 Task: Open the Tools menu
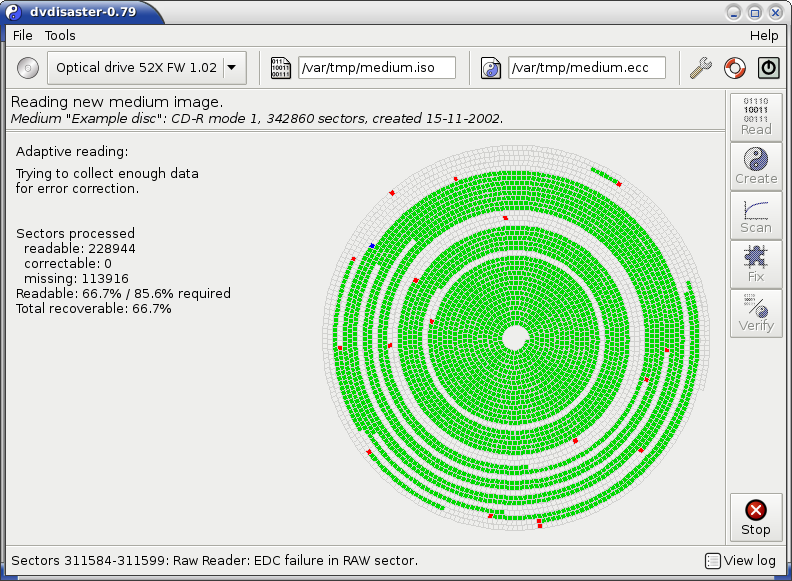pos(60,35)
